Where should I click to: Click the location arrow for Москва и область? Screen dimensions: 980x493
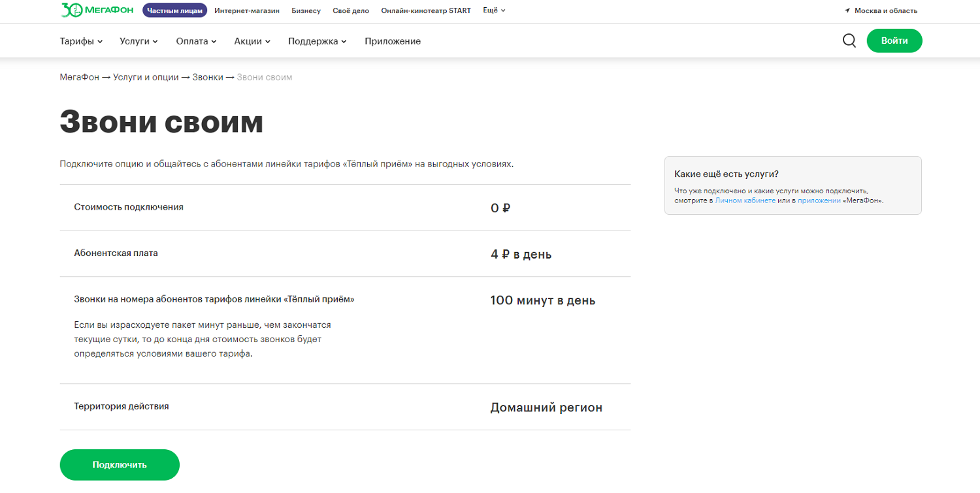click(847, 11)
